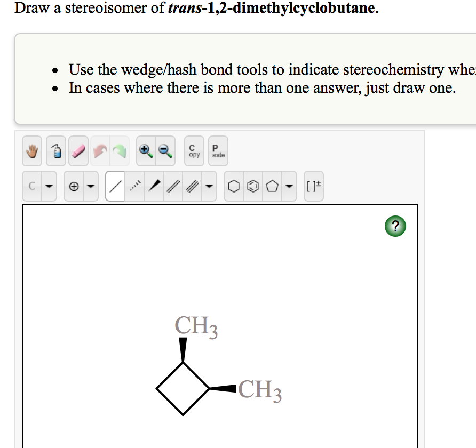Click the undo arrow icon
Image resolution: width=476 pixels, height=448 pixels.
tap(104, 150)
